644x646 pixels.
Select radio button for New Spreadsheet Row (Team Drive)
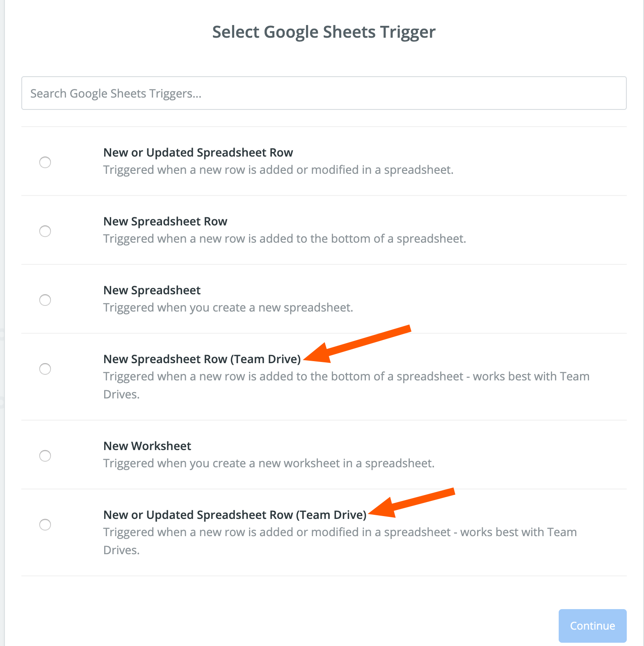click(45, 369)
